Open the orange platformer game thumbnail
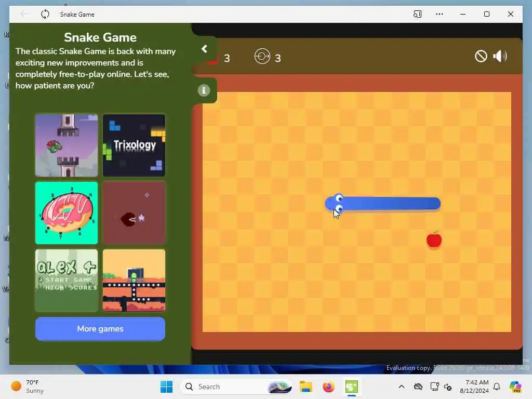 tap(134, 280)
